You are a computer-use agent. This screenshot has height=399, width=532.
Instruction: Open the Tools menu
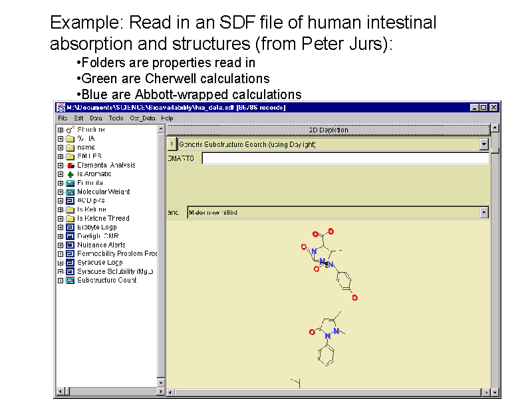[x=116, y=118]
